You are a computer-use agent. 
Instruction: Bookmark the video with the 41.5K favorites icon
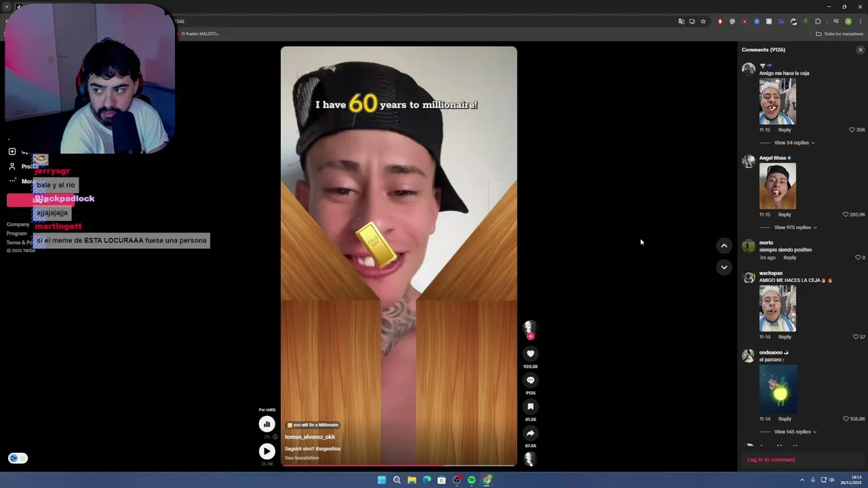(x=530, y=406)
